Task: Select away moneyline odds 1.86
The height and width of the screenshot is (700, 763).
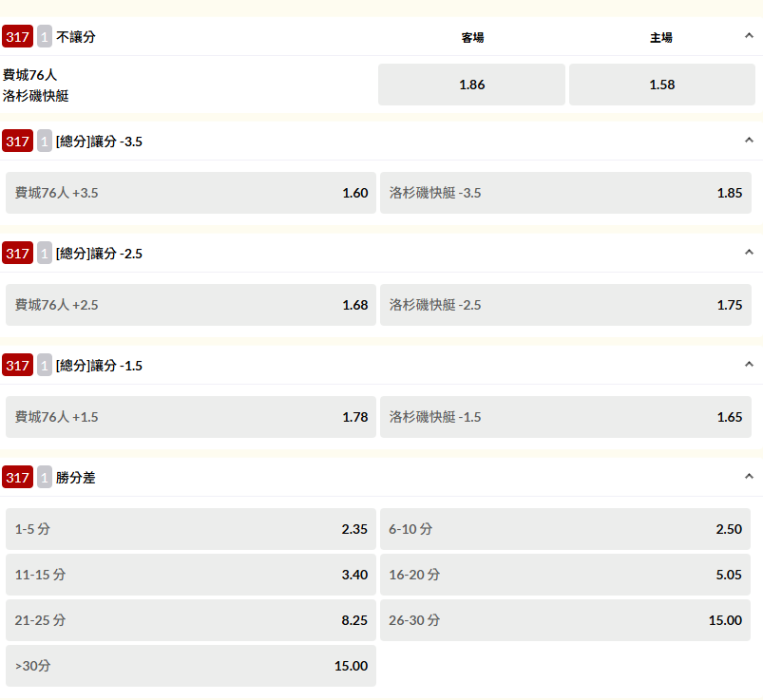Action: [471, 85]
